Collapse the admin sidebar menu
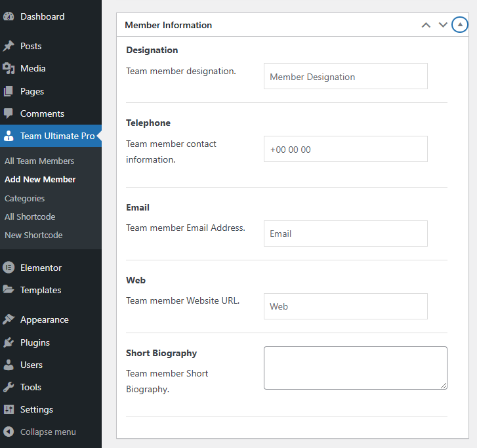 click(x=39, y=432)
